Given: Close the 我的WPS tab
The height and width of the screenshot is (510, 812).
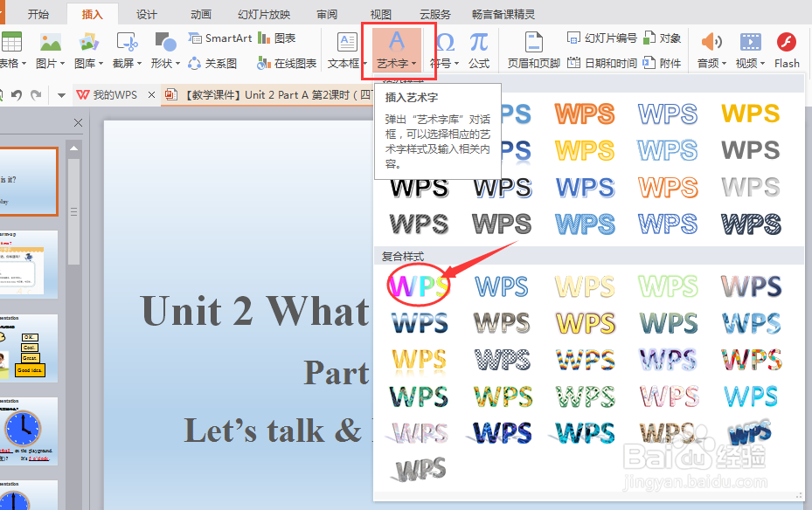Looking at the screenshot, I should coord(151,94).
